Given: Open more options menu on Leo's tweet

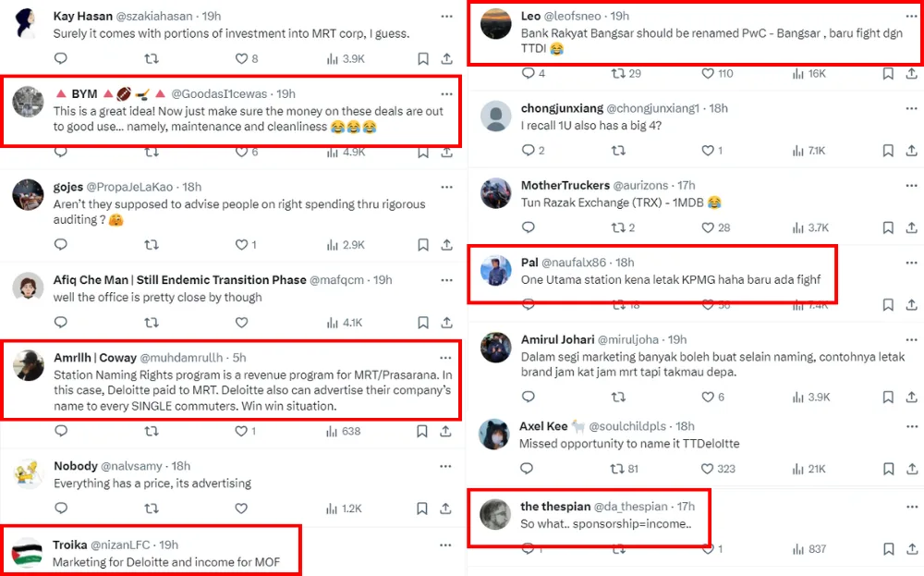Looking at the screenshot, I should (x=911, y=16).
